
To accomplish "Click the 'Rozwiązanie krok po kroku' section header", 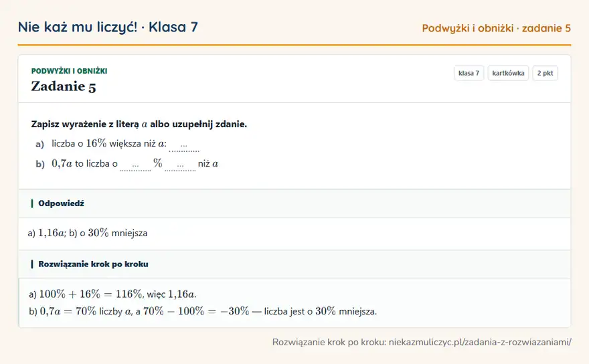I will pos(294,264).
